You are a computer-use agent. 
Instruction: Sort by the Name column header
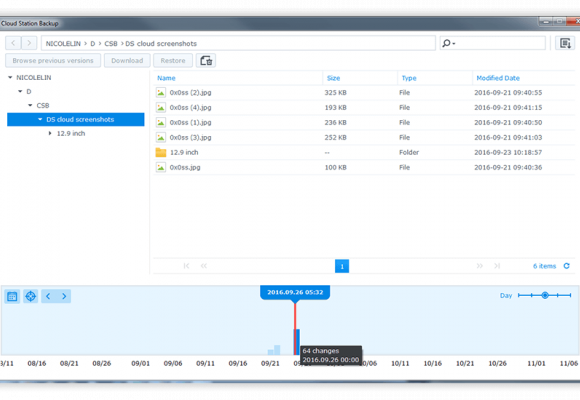coord(166,78)
